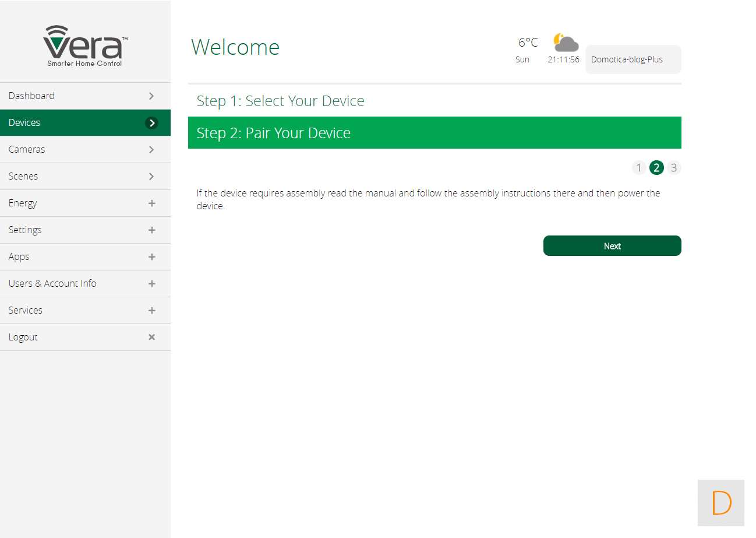The image size is (756, 538).
Task: Jump to step 3 in the pager
Action: point(674,168)
